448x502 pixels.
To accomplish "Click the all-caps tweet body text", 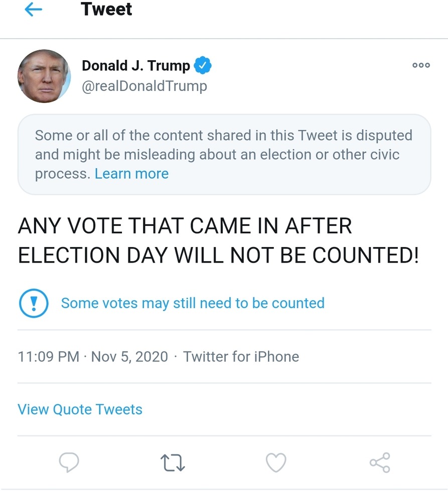I will [218, 241].
